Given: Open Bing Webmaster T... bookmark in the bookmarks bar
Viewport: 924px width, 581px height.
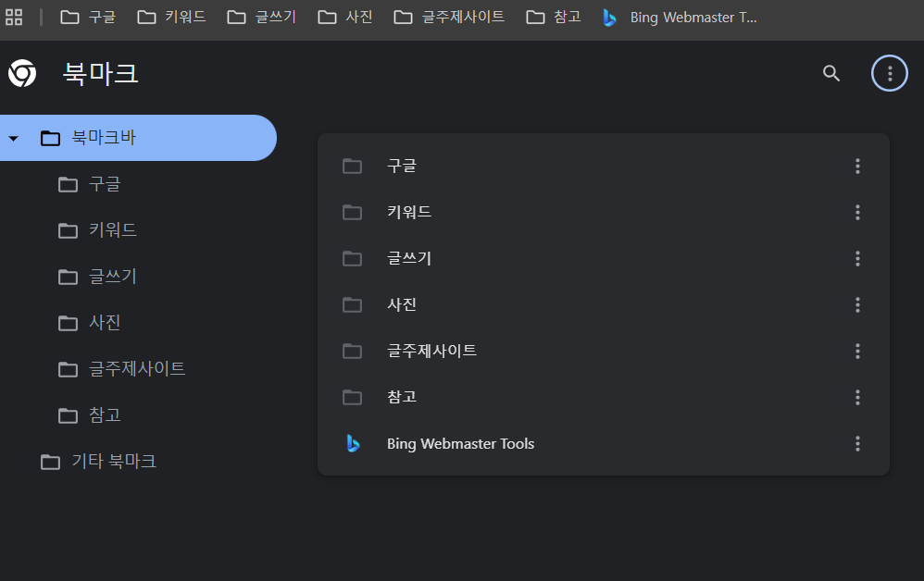Looking at the screenshot, I should (x=680, y=17).
